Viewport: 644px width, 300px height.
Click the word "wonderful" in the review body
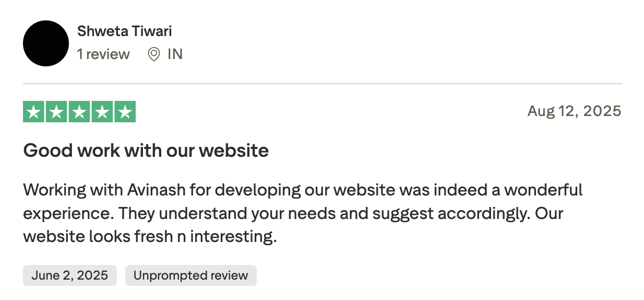click(544, 189)
